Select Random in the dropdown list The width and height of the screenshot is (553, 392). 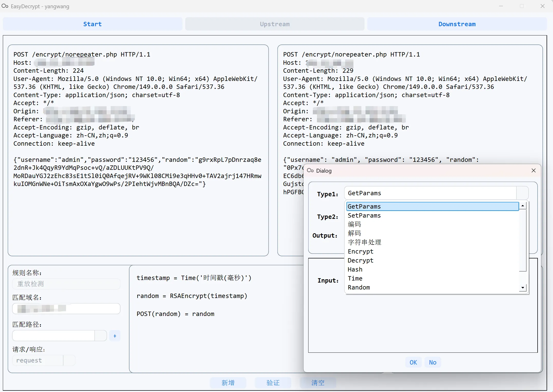[x=433, y=287]
